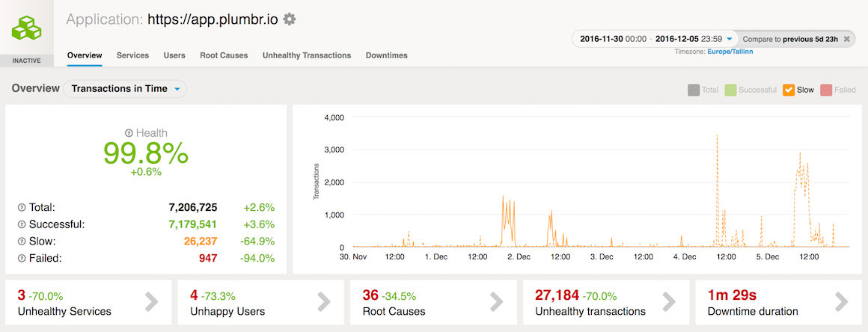Click the +0.6% health change value
This screenshot has height=332, width=868.
pos(146,172)
